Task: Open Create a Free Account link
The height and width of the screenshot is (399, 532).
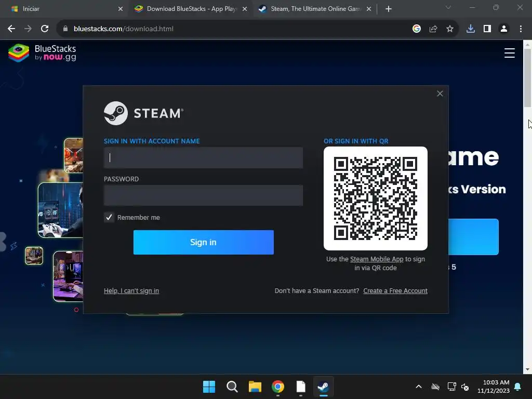Action: [x=395, y=291]
